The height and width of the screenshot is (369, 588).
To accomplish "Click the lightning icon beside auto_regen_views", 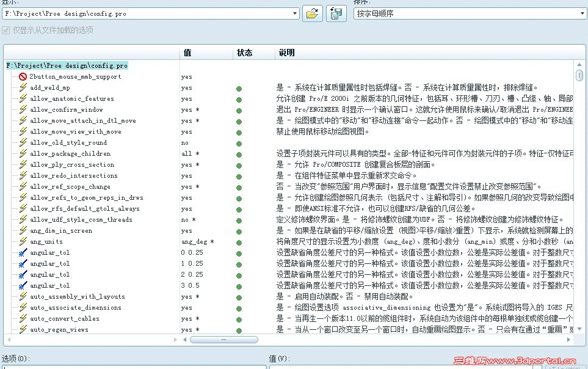I will [23, 329].
